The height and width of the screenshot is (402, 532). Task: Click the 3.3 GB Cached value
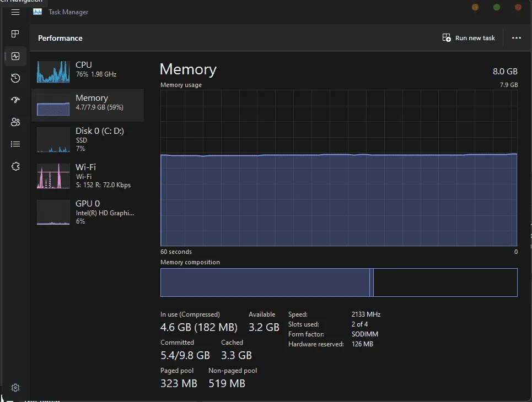coord(237,355)
